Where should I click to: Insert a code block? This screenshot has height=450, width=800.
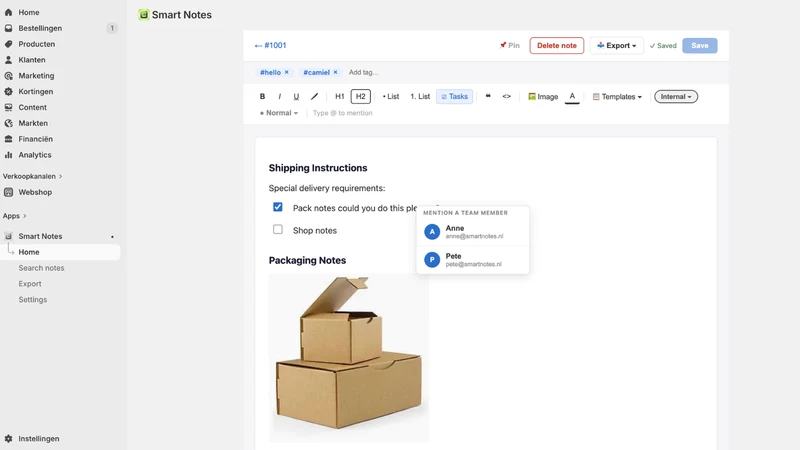point(507,96)
